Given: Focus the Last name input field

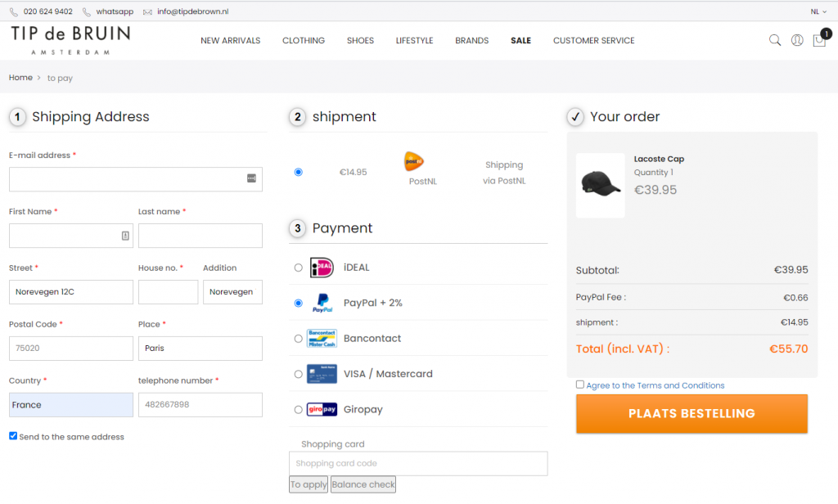Looking at the screenshot, I should (x=200, y=236).
